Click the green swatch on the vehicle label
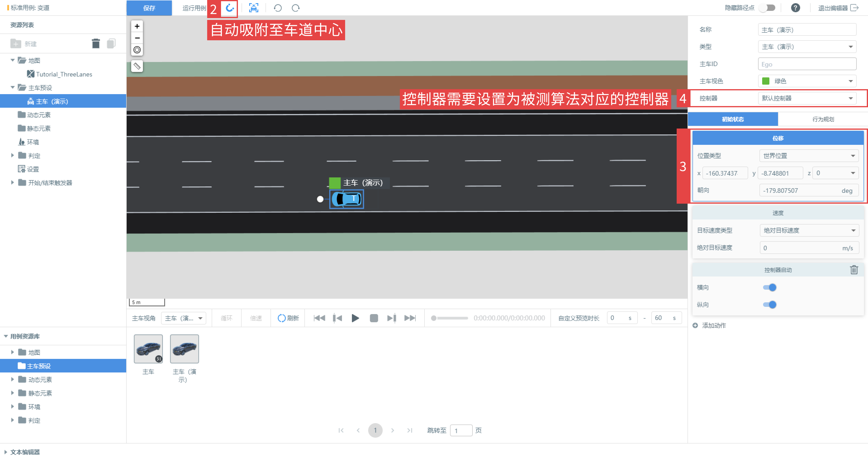868x458 pixels. coord(334,183)
